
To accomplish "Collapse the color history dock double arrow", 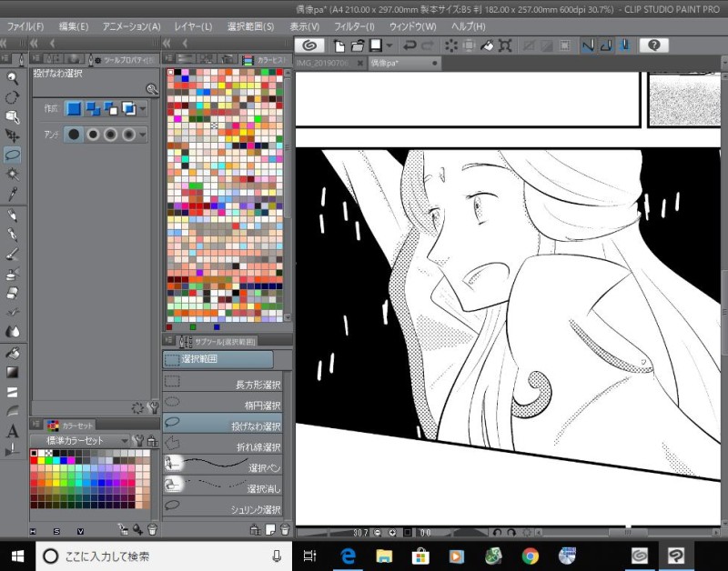I will (167, 43).
